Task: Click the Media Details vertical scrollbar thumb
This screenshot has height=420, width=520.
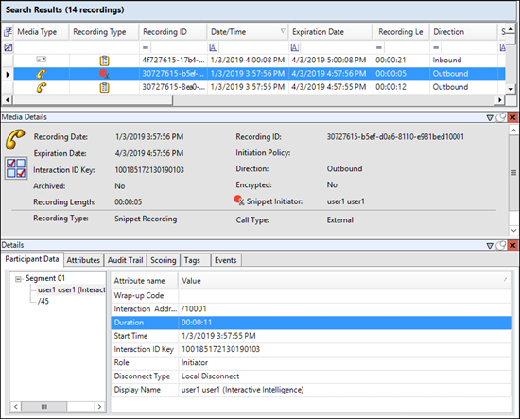Action: pos(513,172)
